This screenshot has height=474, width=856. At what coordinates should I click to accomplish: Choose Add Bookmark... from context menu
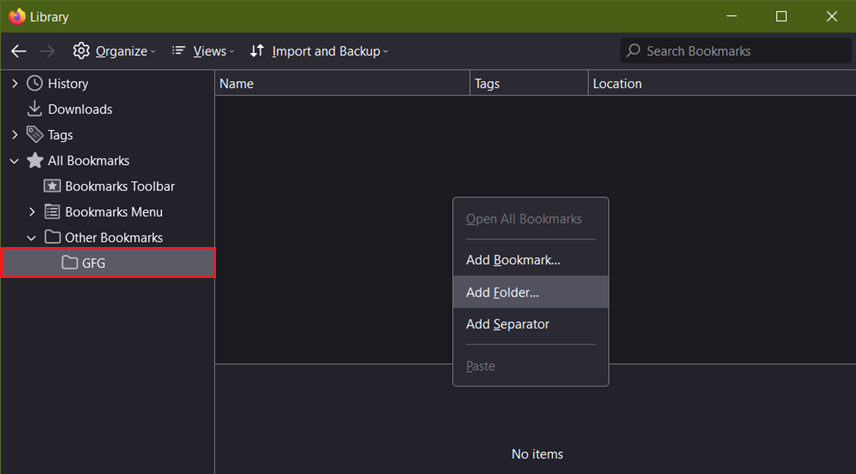click(531, 260)
